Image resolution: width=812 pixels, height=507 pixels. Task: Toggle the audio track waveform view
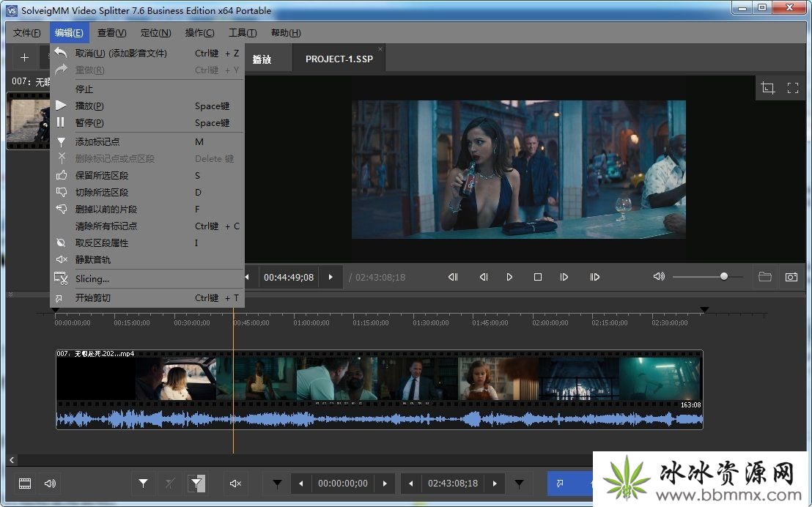pyautogui.click(x=51, y=484)
